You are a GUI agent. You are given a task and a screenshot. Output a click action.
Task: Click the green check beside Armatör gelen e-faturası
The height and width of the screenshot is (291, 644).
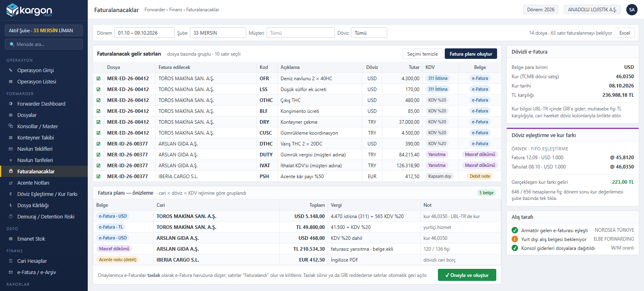point(515,230)
